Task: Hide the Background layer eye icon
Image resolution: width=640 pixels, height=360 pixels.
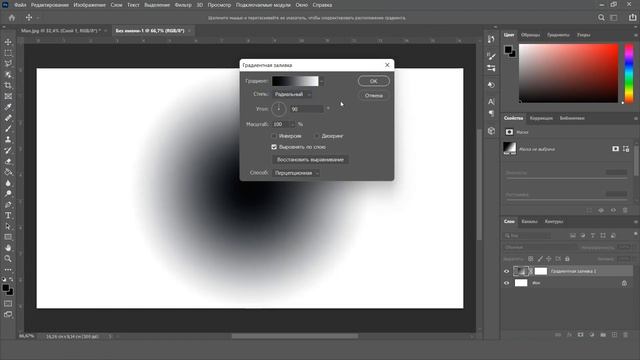Action: [507, 283]
